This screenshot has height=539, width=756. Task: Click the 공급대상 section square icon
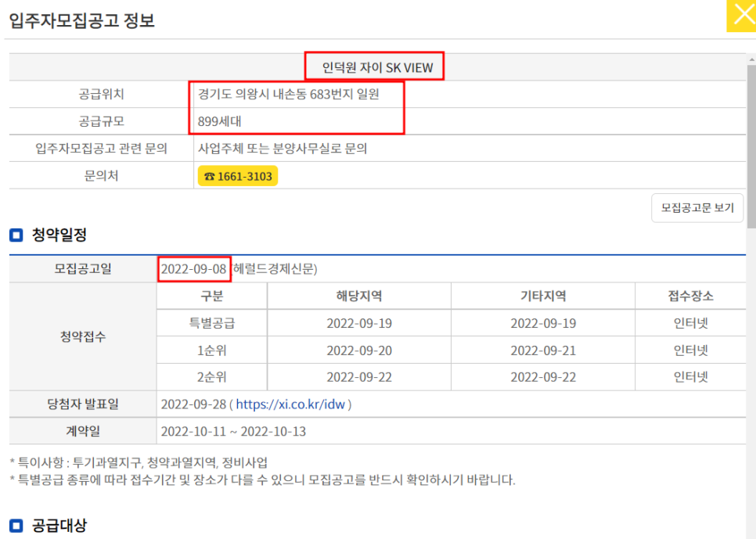[16, 526]
